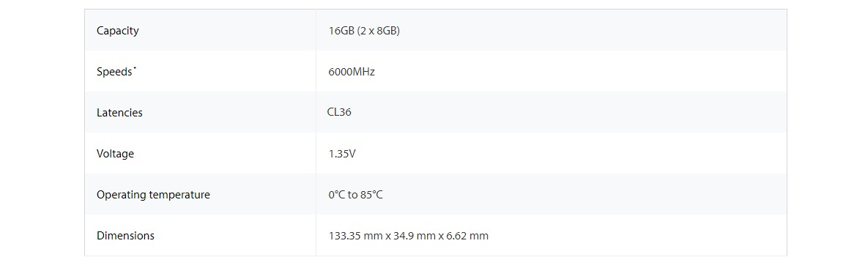Select the 6000MHz speed value
Image resolution: width=868 pixels, height=268 pixels.
(352, 72)
